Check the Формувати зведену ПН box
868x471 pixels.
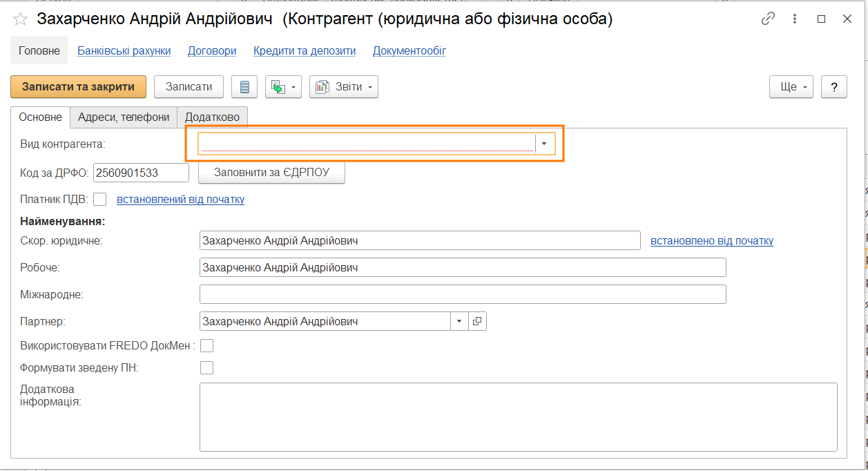tap(206, 367)
